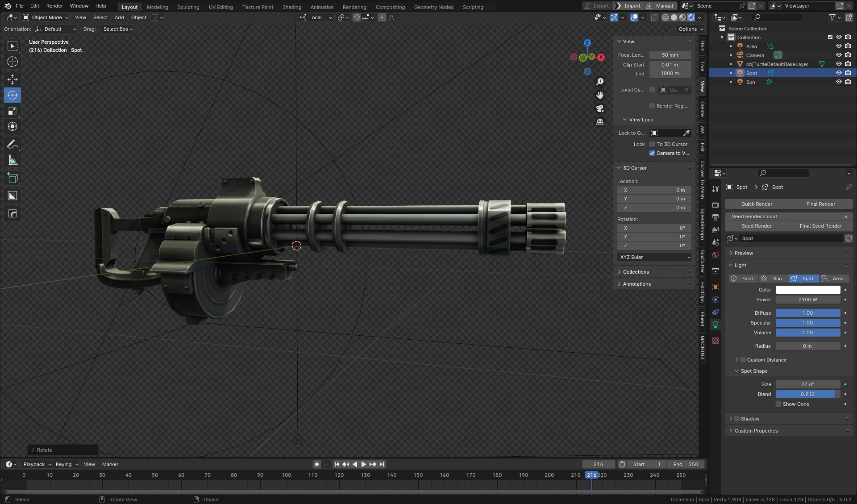Click the zoom magnifier viewport icon
This screenshot has height=504, width=857.
[x=600, y=82]
